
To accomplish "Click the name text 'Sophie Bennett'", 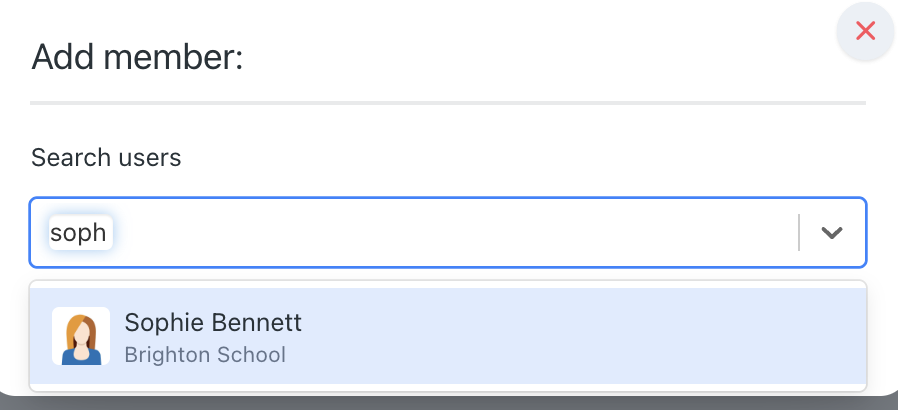I will [213, 322].
